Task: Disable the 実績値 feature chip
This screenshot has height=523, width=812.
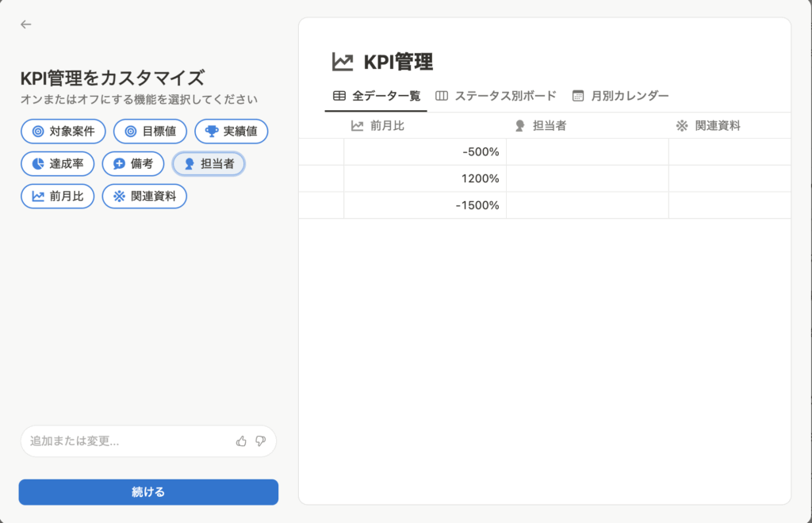Action: tap(231, 132)
